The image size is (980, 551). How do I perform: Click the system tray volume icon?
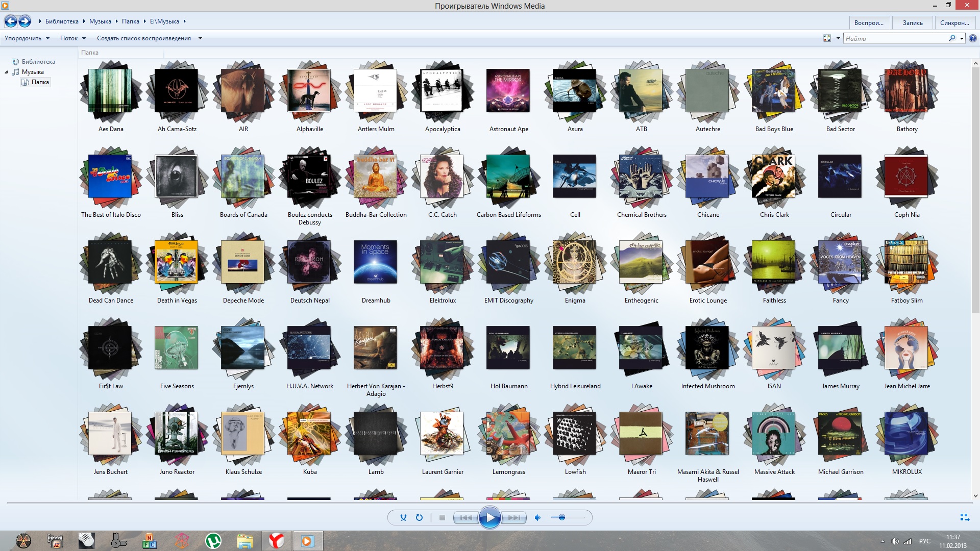pyautogui.click(x=895, y=541)
